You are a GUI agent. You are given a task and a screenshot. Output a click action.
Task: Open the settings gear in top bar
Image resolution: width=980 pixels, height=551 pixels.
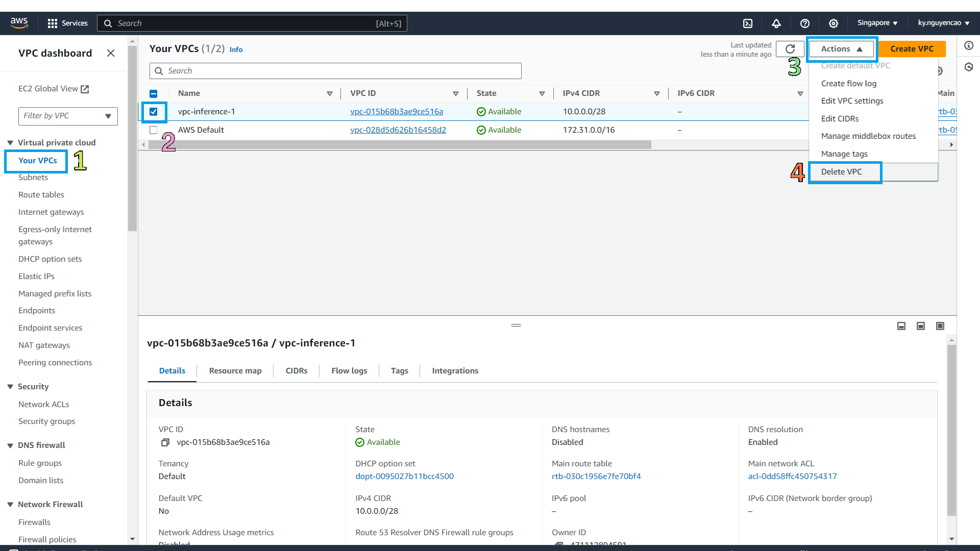(x=834, y=23)
